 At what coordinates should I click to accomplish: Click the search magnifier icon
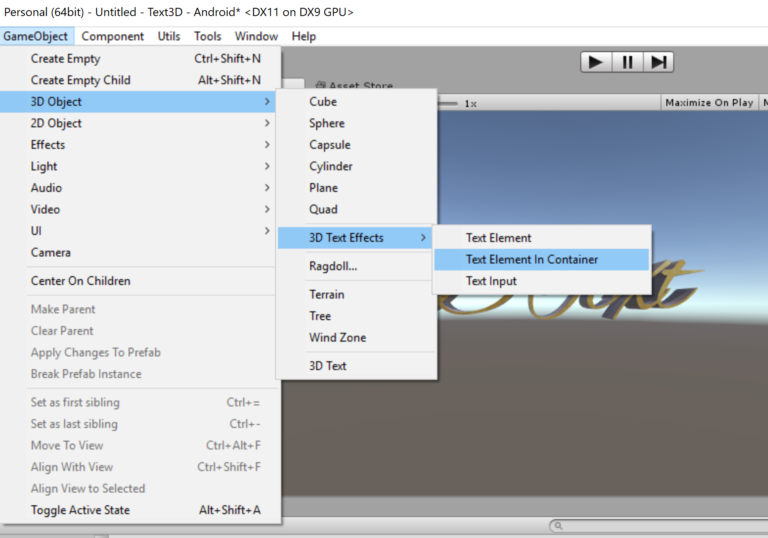558,526
